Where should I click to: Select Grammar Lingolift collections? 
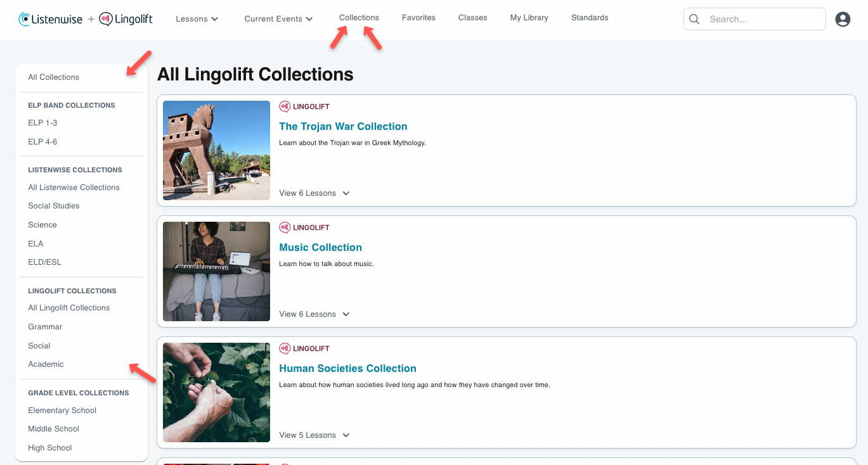45,327
